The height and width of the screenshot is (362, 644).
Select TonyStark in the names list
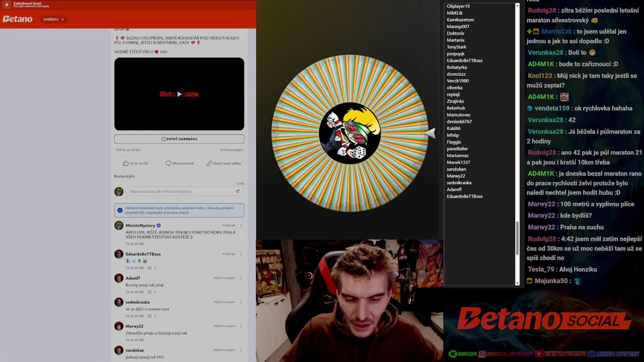coord(456,47)
